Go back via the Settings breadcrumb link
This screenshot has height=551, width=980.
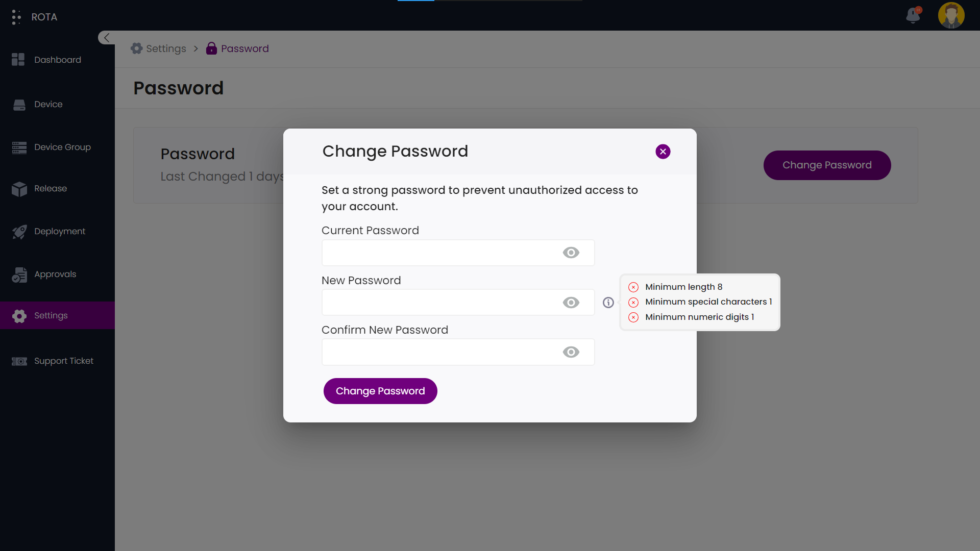pos(166,48)
